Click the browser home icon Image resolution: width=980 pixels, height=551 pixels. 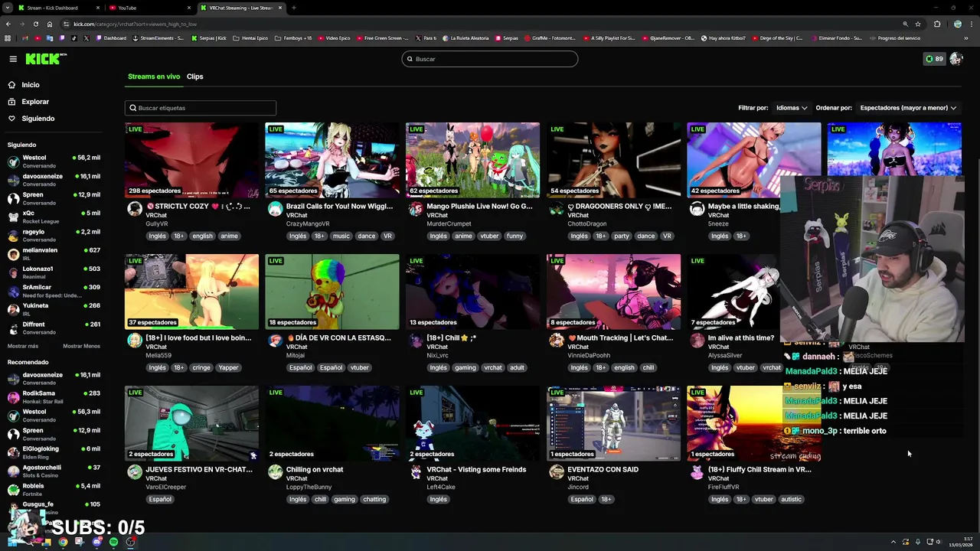pyautogui.click(x=49, y=24)
